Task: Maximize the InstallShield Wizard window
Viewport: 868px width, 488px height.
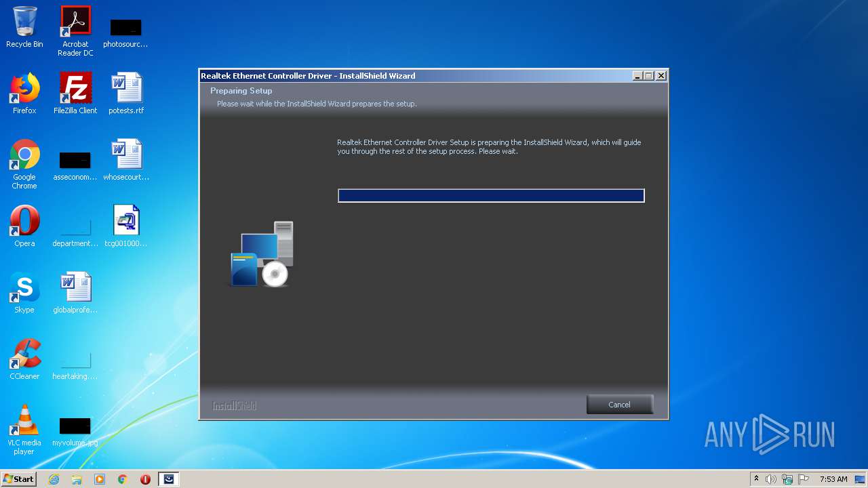Action: (x=649, y=76)
